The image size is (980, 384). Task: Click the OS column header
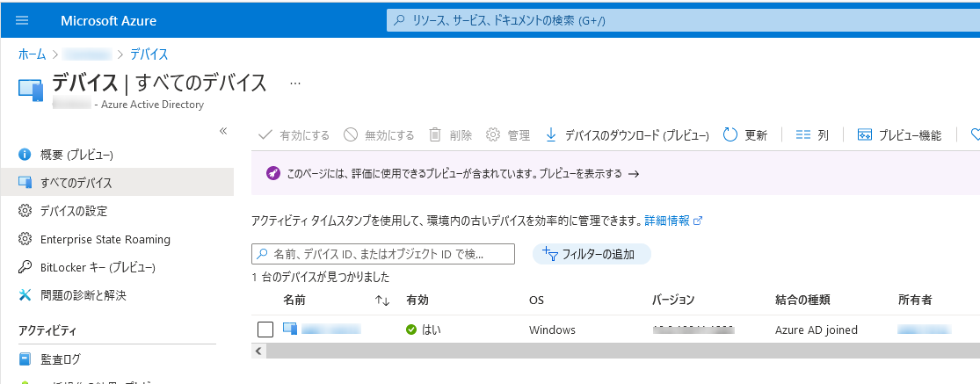click(x=536, y=301)
